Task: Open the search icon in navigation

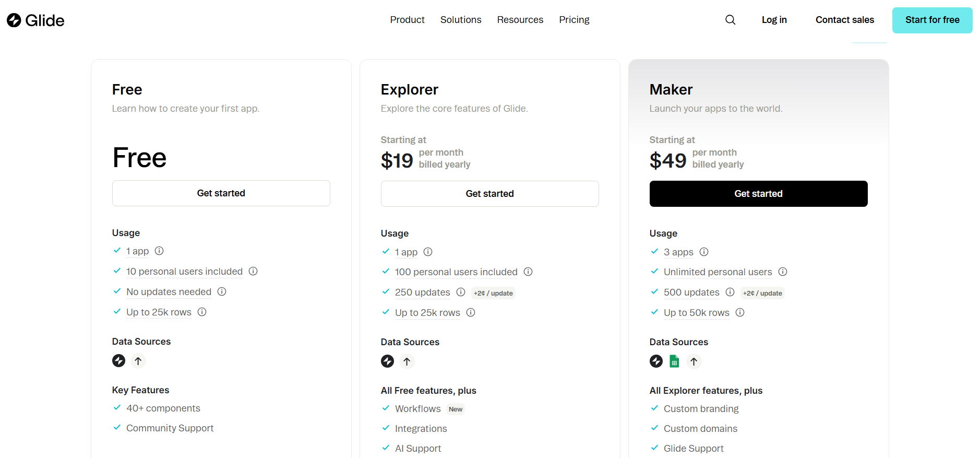Action: coord(730,20)
